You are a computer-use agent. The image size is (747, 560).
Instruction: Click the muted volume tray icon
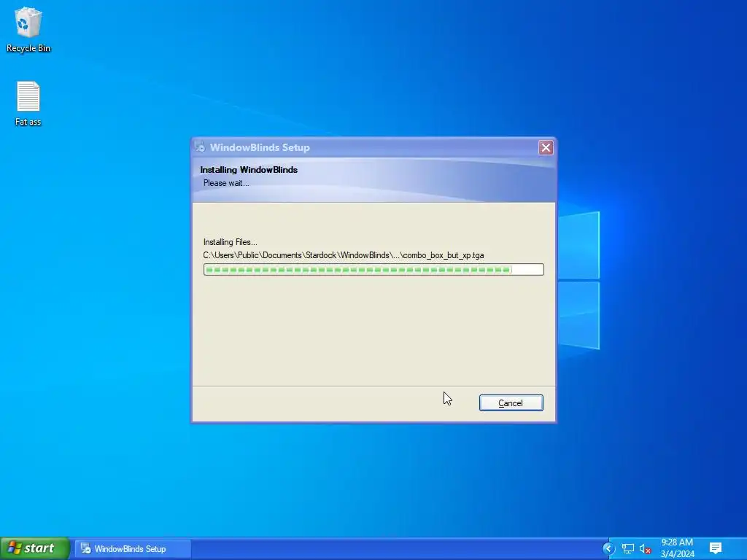645,548
